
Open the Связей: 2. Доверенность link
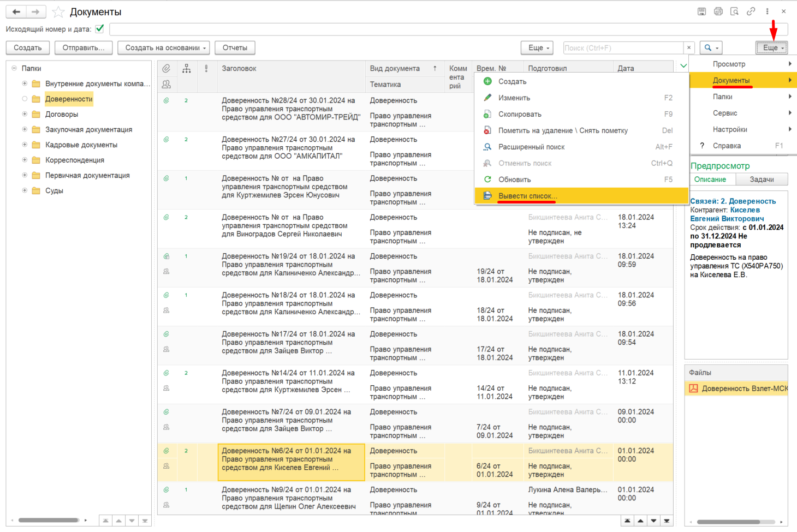(x=733, y=201)
